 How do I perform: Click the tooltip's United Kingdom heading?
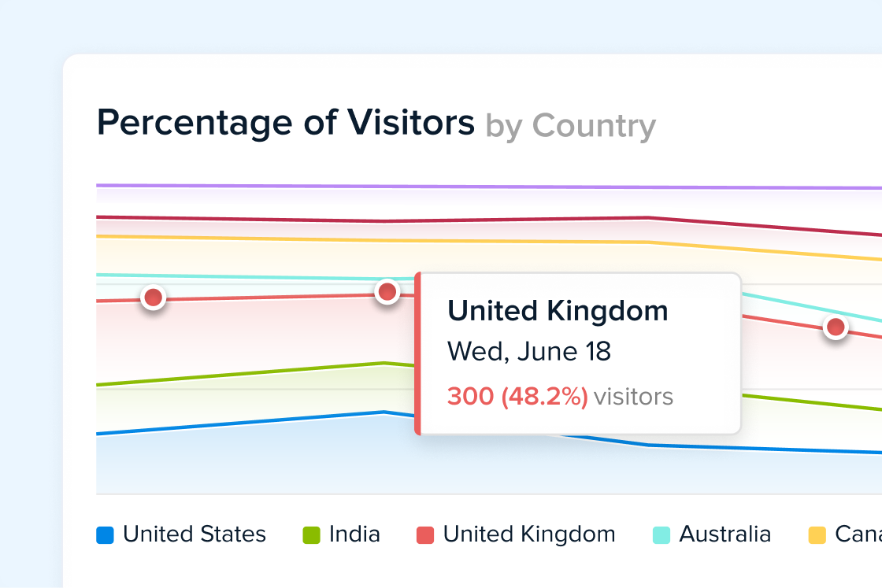click(x=558, y=311)
